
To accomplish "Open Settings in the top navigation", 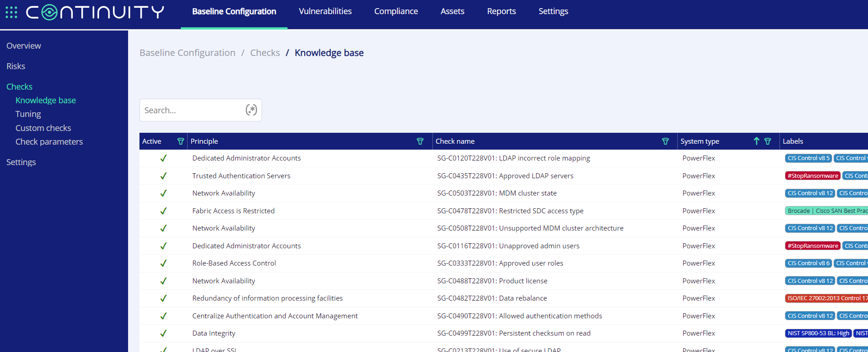I will point(553,11).
